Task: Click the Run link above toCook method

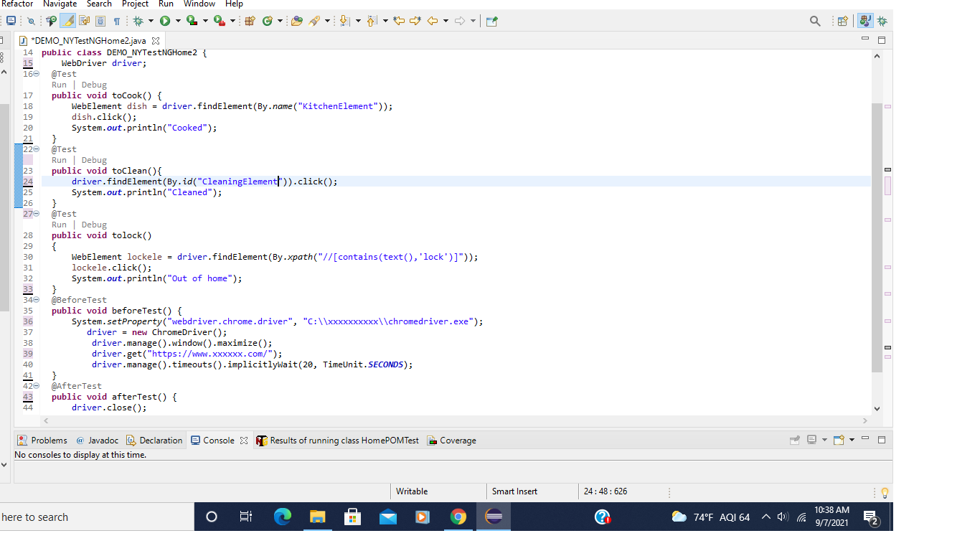Action: click(x=59, y=84)
